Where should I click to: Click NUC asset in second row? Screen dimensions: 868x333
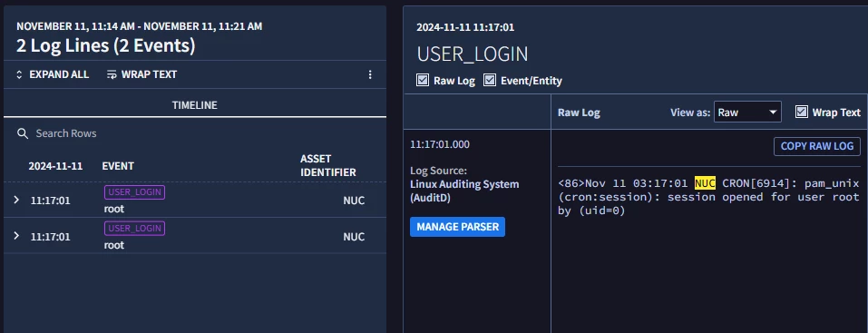[x=354, y=237]
